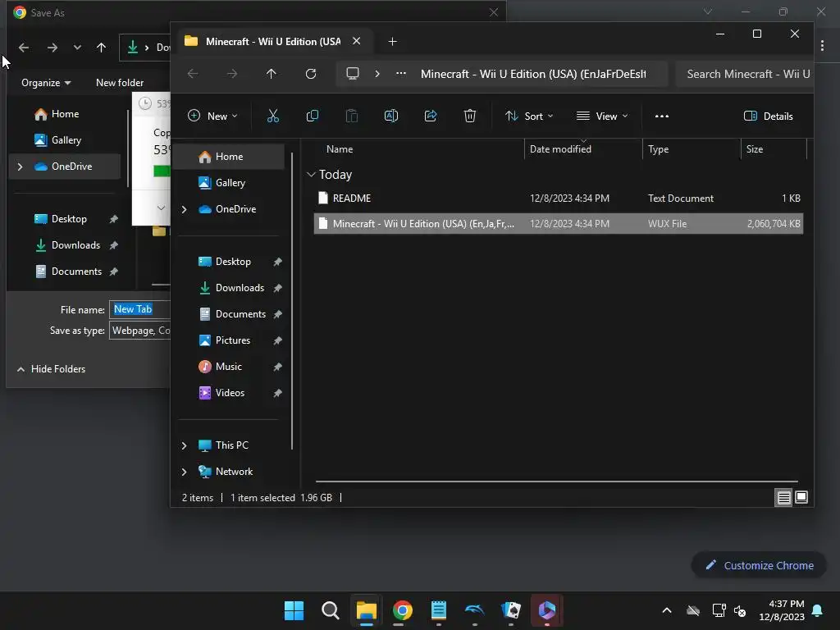Image resolution: width=840 pixels, height=630 pixels.
Task: Click the horizontal scrollbar in file list
Action: pyautogui.click(x=557, y=482)
